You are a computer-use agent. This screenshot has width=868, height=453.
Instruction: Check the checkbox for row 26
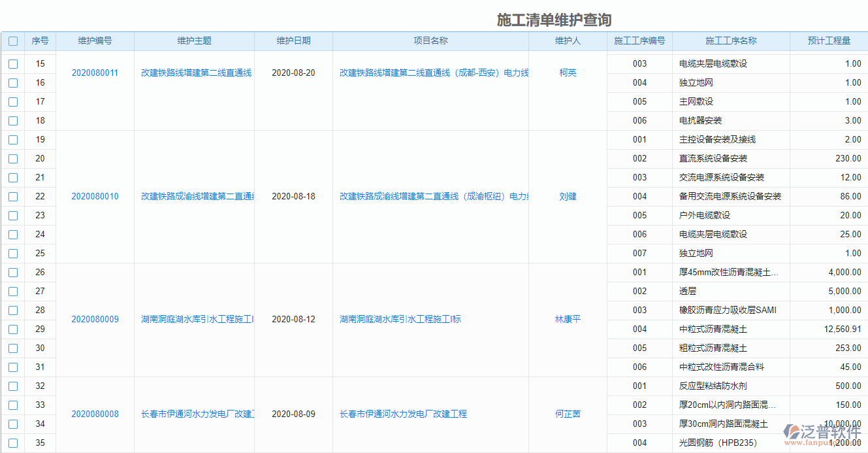coord(12,273)
